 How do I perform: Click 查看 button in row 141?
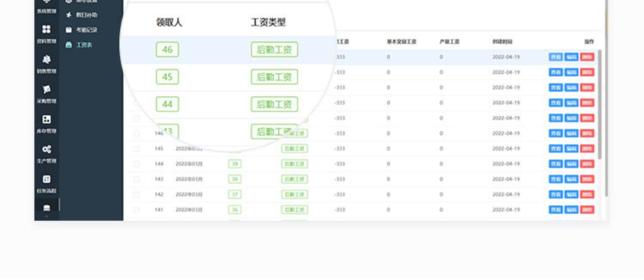pos(555,210)
